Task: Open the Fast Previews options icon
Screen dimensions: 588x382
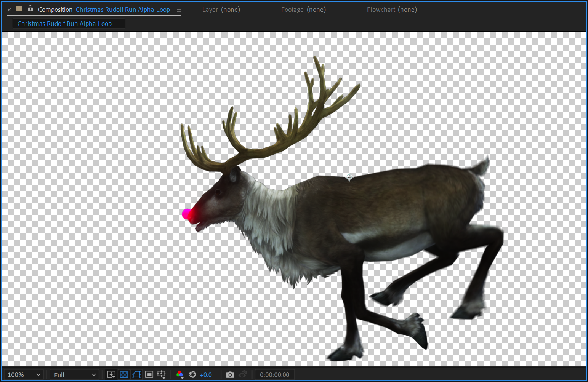Action: point(111,375)
